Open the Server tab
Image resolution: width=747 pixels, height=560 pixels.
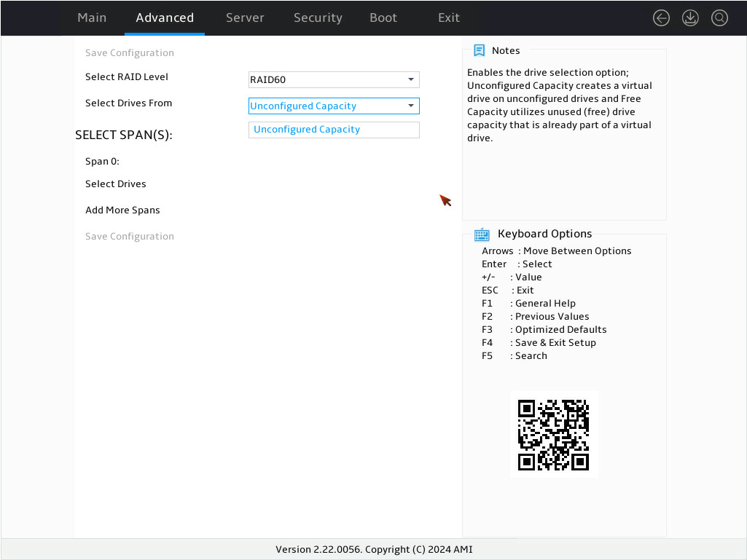click(x=245, y=17)
